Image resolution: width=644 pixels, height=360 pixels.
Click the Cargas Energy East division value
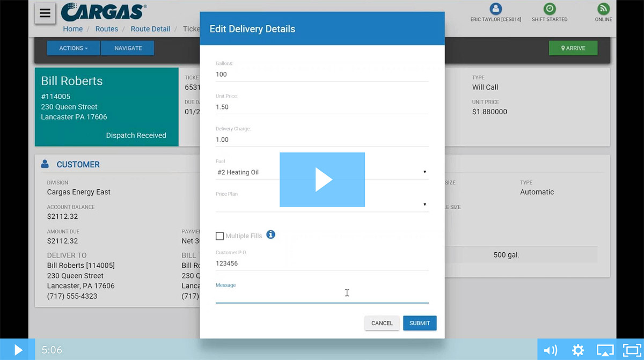[79, 192]
